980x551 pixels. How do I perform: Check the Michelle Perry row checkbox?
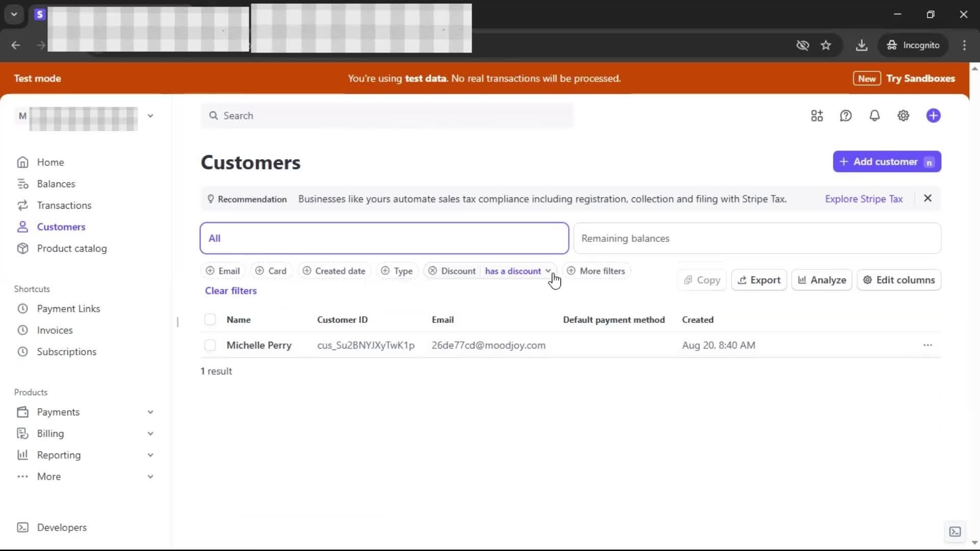[210, 345]
